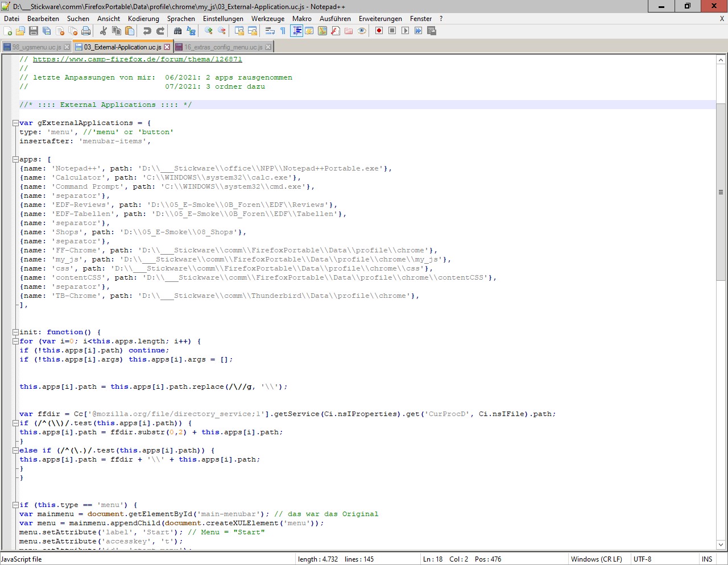Click the vertical scrollbar thumb
The width and height of the screenshot is (728, 565).
pyautogui.click(x=721, y=192)
